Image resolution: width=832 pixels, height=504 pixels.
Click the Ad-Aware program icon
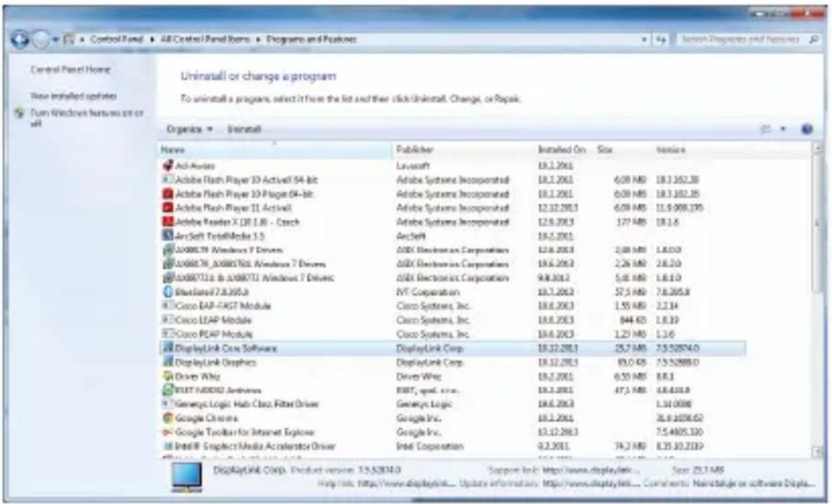point(167,165)
